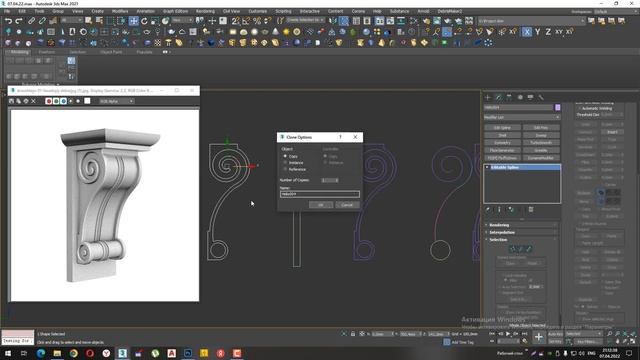
Task: Click the object color swatch beside name
Action: [558, 107]
